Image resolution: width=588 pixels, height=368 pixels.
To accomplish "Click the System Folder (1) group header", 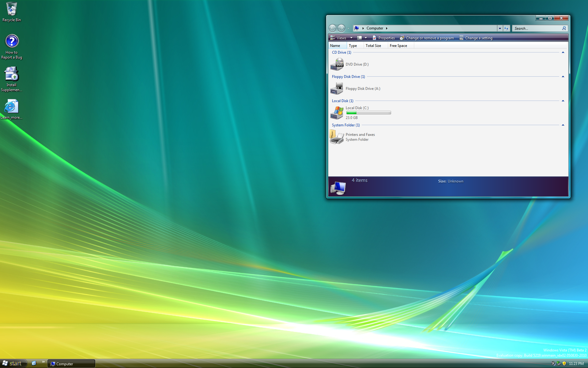I will tap(346, 125).
